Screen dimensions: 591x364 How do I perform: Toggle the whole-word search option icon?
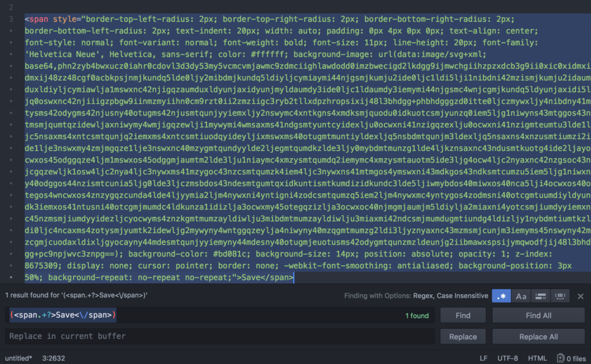coord(559,295)
